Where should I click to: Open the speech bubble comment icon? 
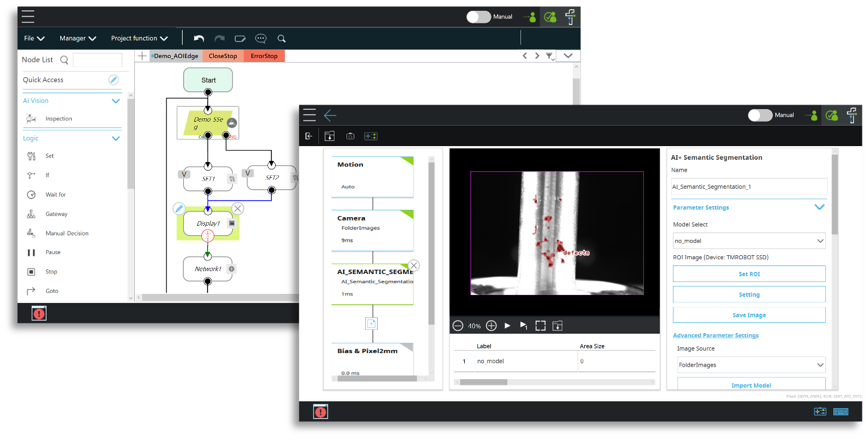tap(261, 39)
